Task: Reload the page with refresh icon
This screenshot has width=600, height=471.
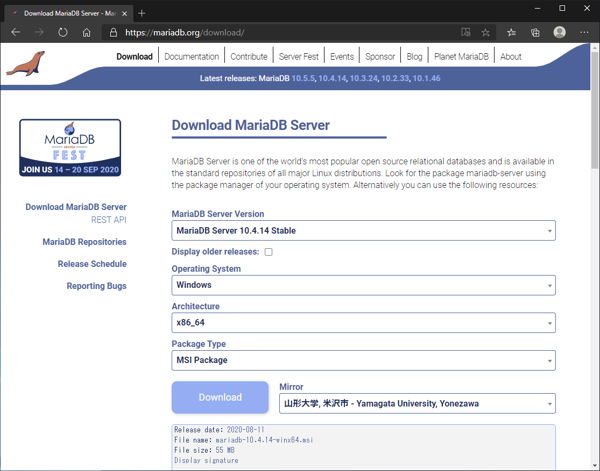Action: tap(63, 33)
